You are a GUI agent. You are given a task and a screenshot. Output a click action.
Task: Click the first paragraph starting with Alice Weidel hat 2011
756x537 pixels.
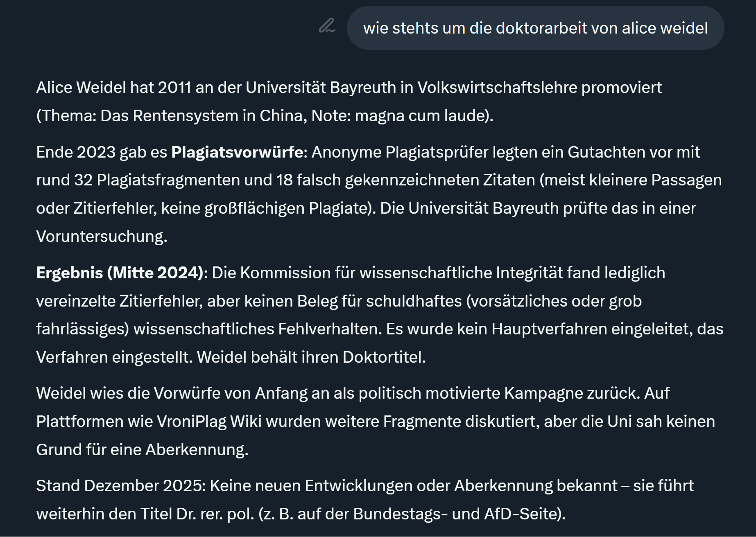tap(266, 101)
